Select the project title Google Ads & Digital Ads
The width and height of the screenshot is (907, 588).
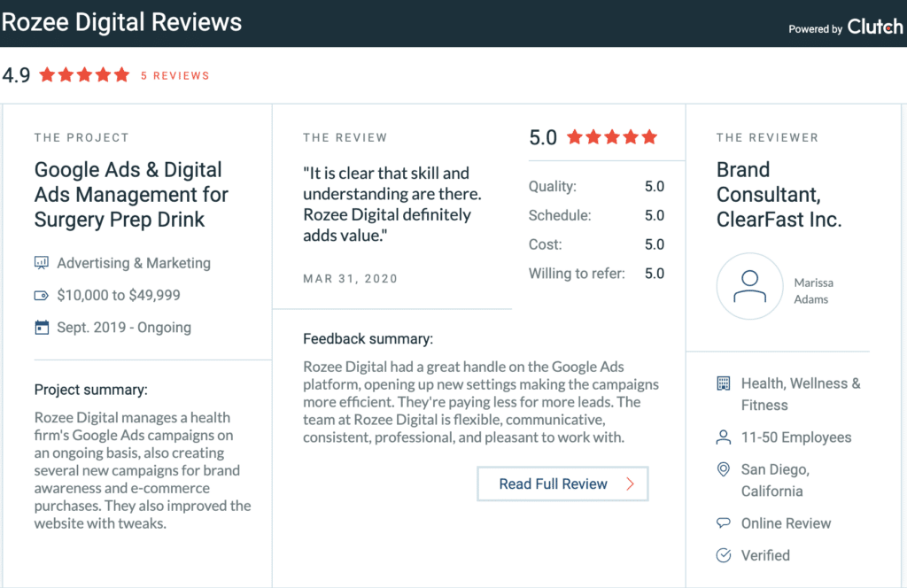point(131,194)
